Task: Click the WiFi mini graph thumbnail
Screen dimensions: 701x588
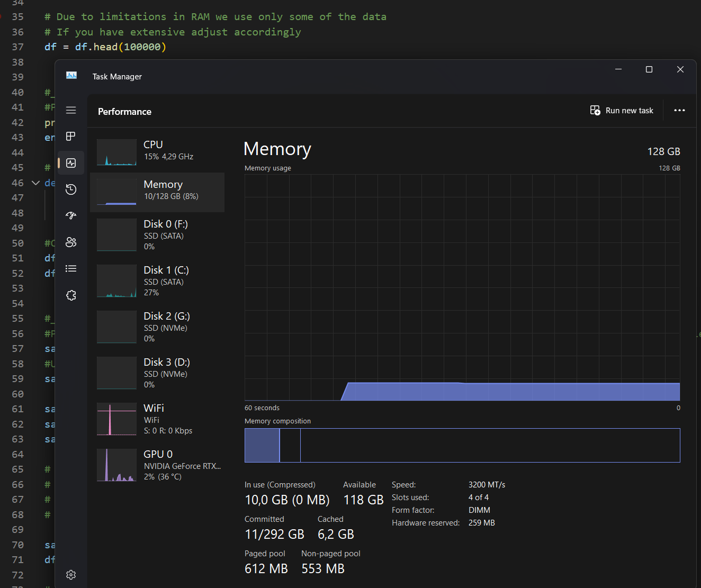Action: point(116,419)
